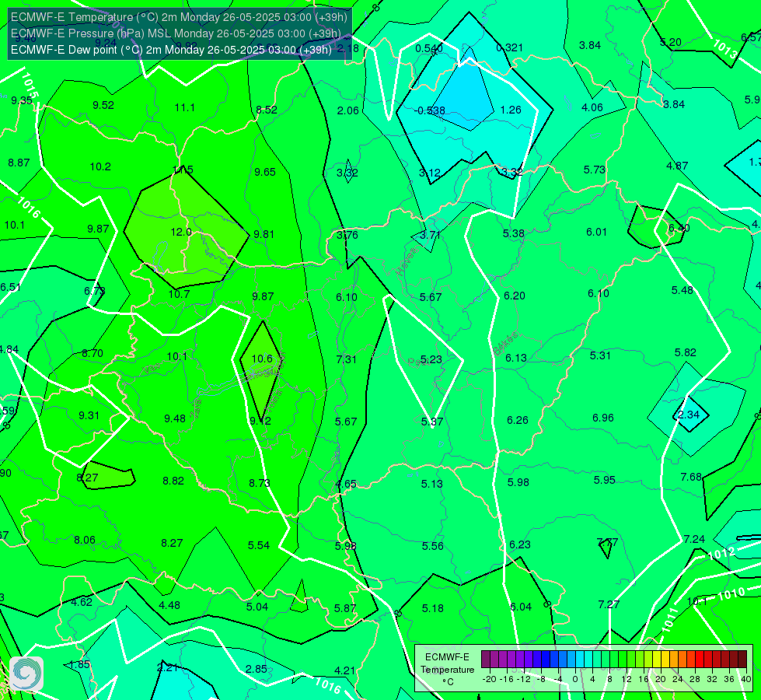Click the 5.82 temperature value
This screenshot has height=700, width=761.
[x=686, y=352]
